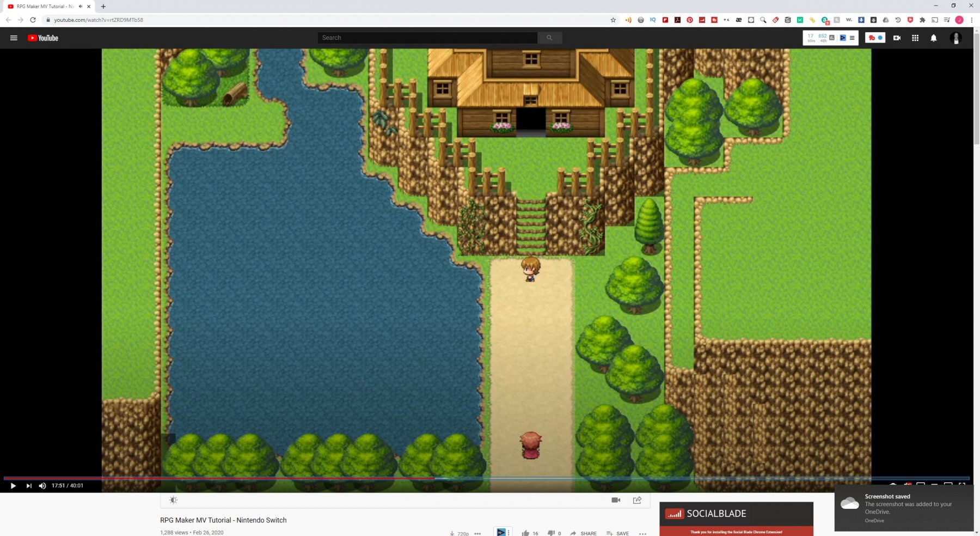Image resolution: width=980 pixels, height=536 pixels.
Task: Click the TubeBuddy extension icon in toolbar
Action: (714, 20)
